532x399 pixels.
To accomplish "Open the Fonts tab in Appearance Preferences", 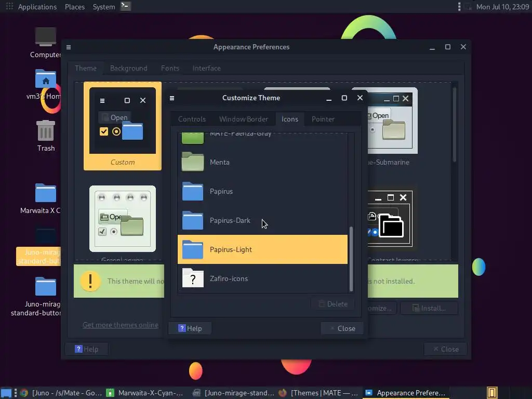I will pos(170,68).
